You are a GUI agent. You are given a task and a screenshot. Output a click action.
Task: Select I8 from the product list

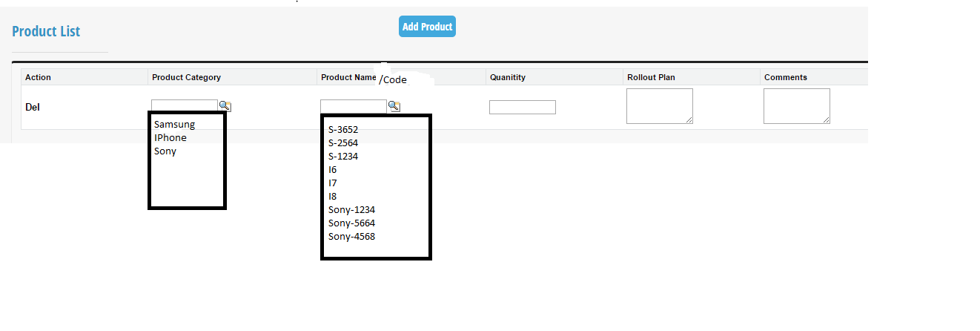[x=333, y=197]
